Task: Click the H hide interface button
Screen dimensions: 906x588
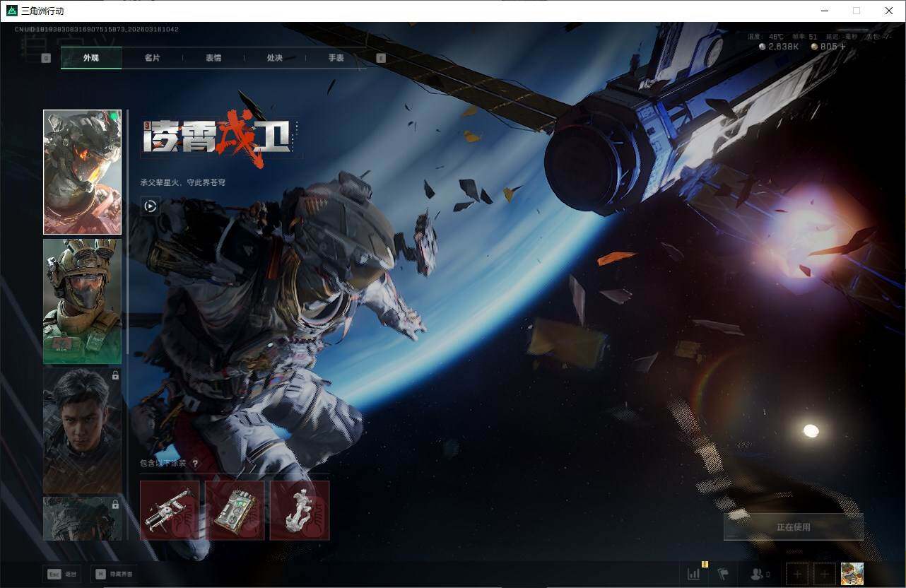Action: tap(114, 574)
